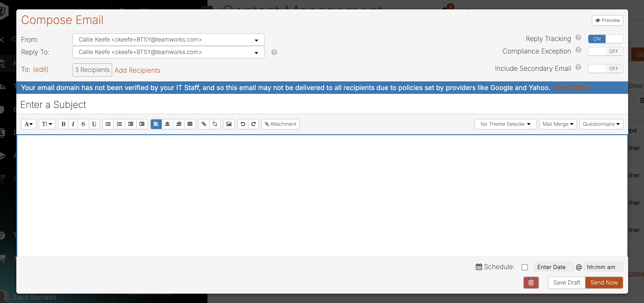644x303 pixels.
Task: Insert a numbered list
Action: pos(119,124)
